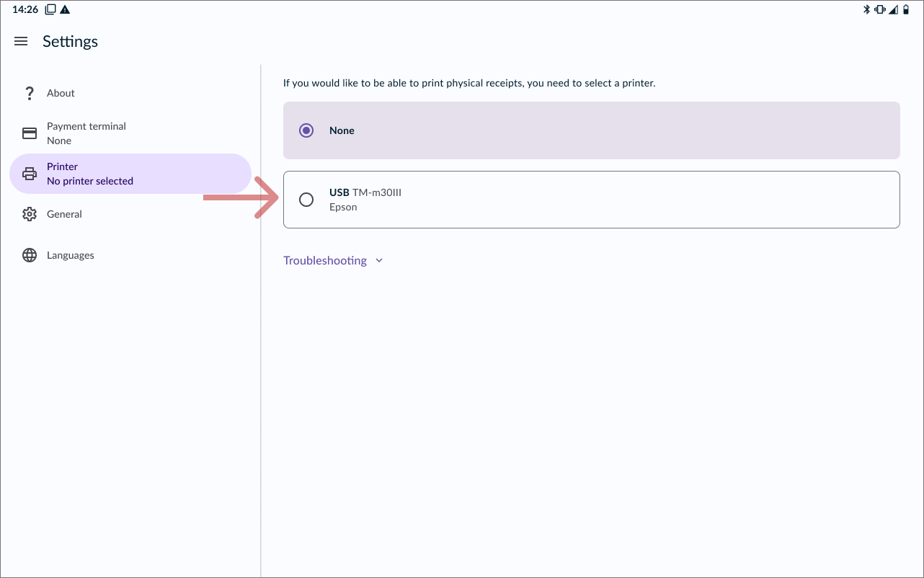Click the Epson manufacturer label
Viewport: 924px width, 578px height.
pos(343,207)
